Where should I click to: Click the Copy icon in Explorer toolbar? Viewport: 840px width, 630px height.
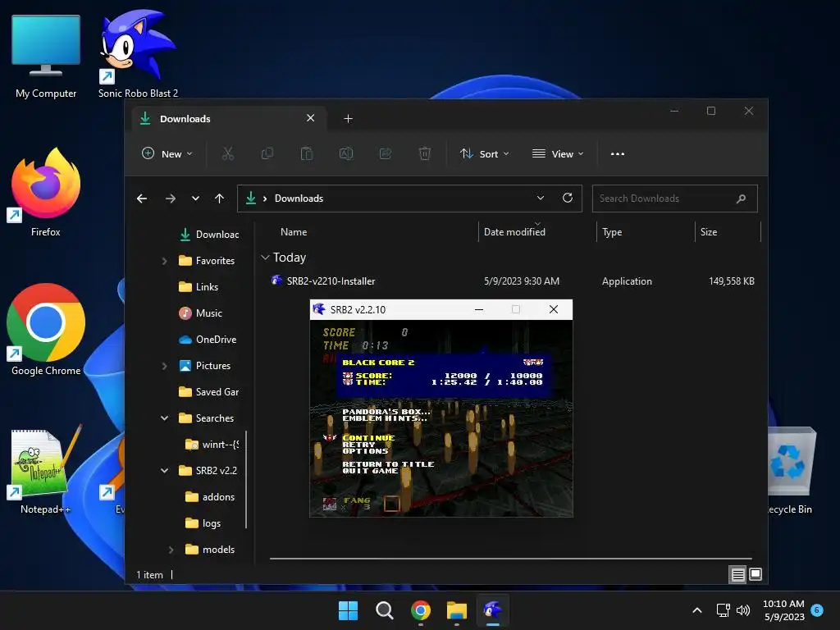pyautogui.click(x=267, y=153)
